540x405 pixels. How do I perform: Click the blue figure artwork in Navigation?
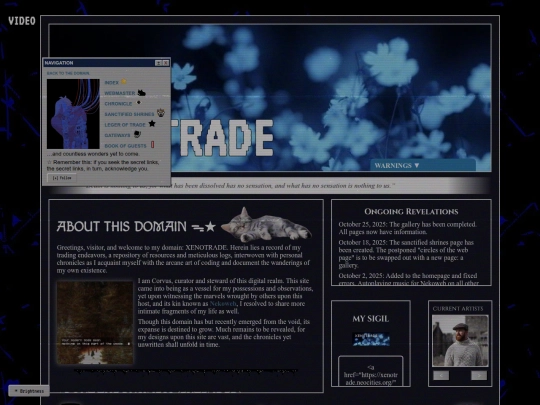[x=73, y=114]
